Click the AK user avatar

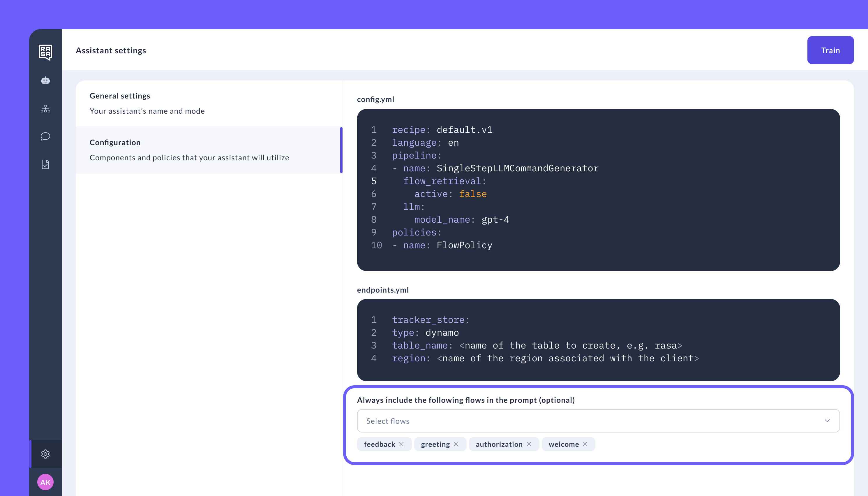pyautogui.click(x=45, y=482)
